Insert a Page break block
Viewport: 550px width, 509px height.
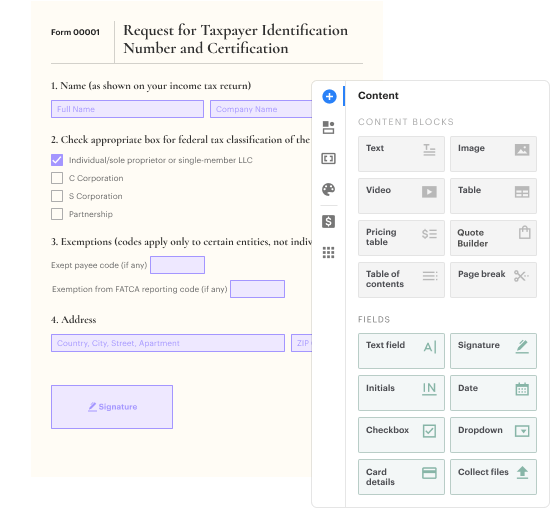tap(493, 280)
